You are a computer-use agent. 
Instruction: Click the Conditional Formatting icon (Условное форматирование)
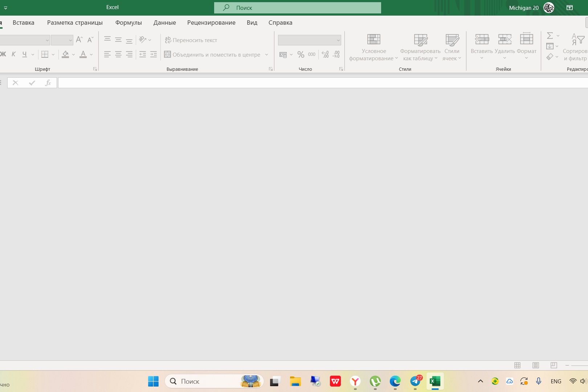(x=373, y=40)
